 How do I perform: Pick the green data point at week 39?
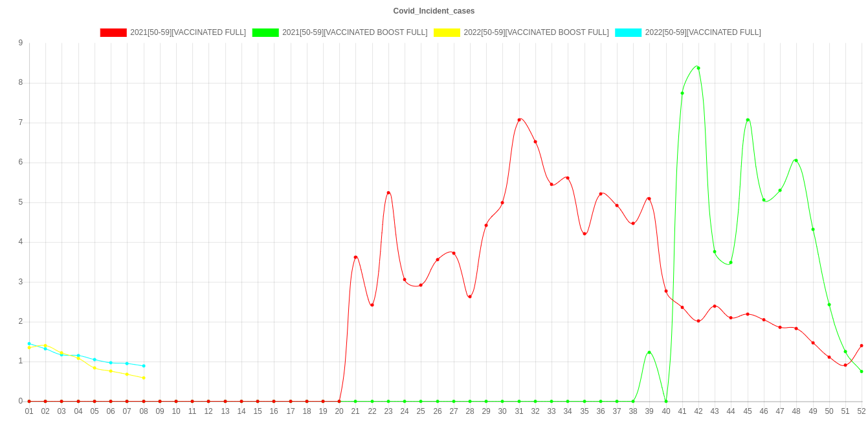[649, 352]
